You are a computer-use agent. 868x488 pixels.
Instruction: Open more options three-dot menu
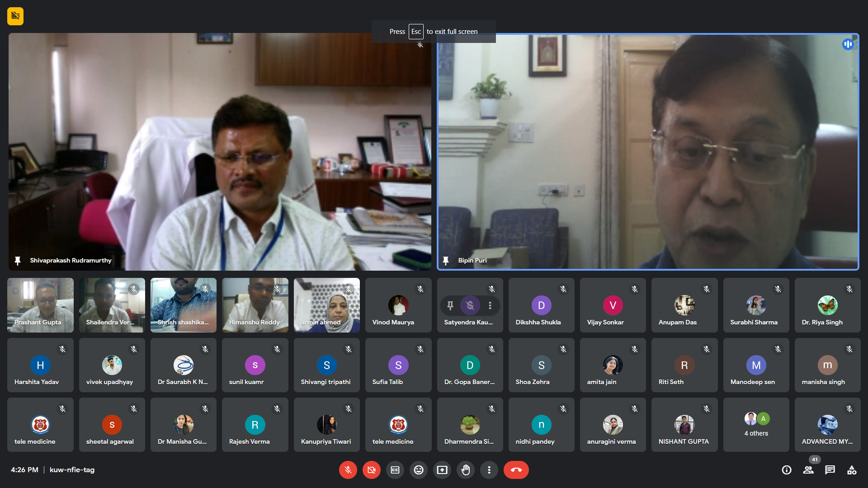coord(489,470)
